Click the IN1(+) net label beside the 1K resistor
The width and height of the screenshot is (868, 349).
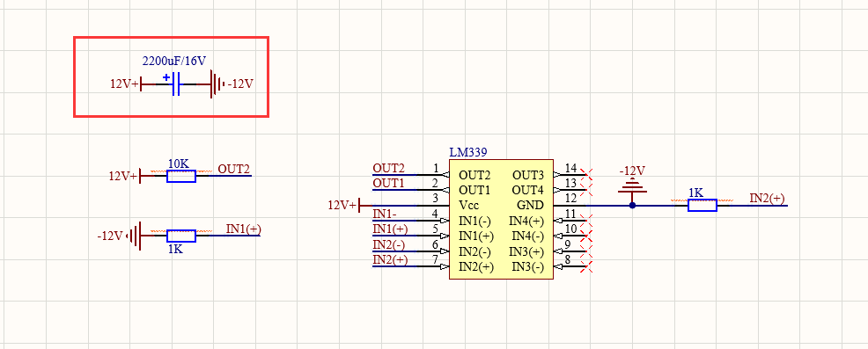(244, 229)
